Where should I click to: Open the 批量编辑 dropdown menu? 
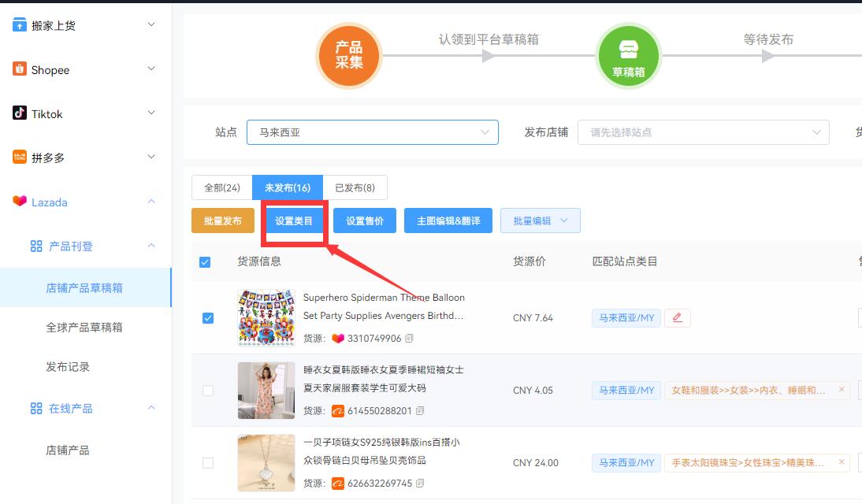[541, 220]
